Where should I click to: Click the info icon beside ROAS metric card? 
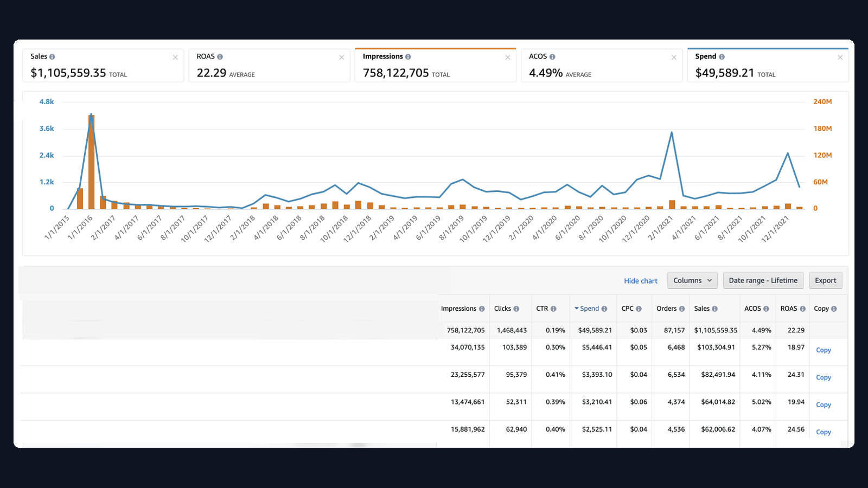coord(220,56)
